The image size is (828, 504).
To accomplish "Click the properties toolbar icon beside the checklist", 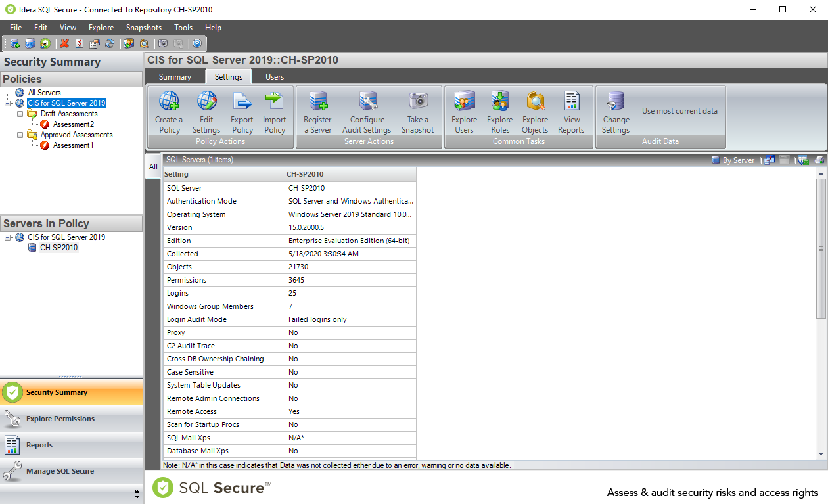I will 95,43.
